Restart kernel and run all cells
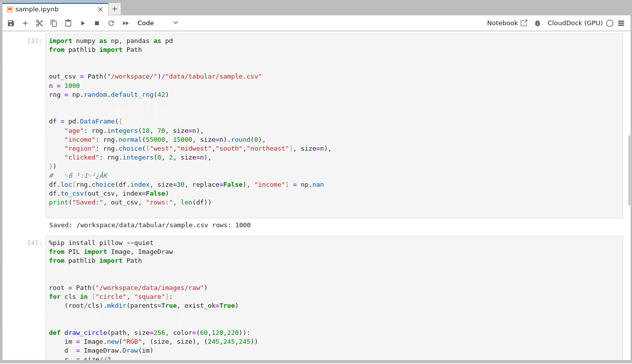Screen dimensions: 632x364 pyautogui.click(x=126, y=23)
